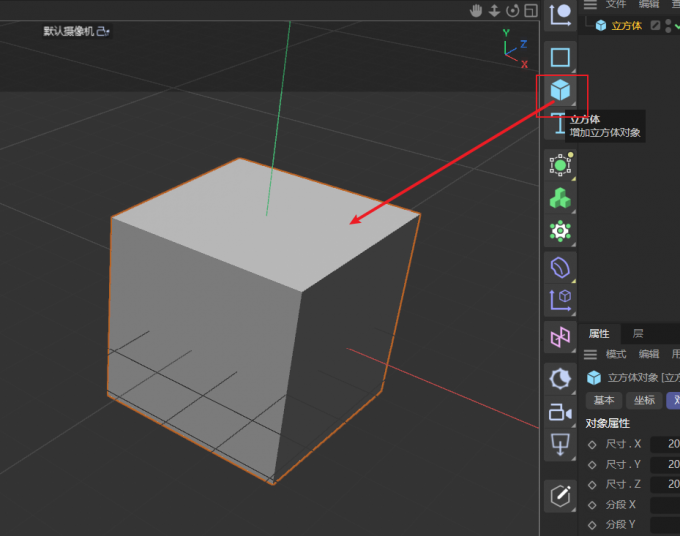Screen dimensions: 680x536
Task: Click the hexagon pencil edit icon
Action: pyautogui.click(x=560, y=496)
